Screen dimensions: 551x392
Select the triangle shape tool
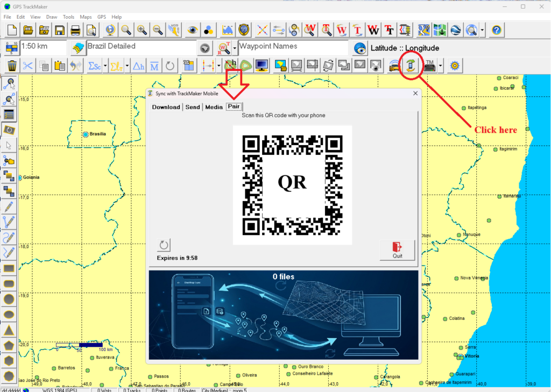point(9,331)
